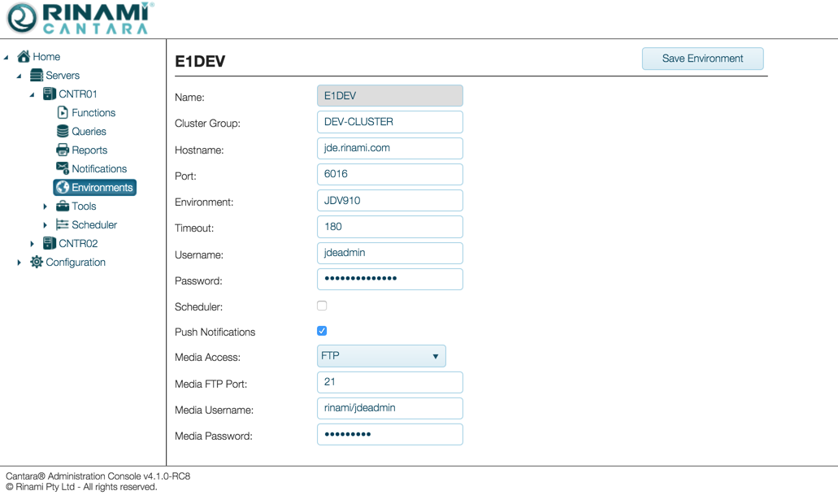Open the Media Access dropdown
Image resolution: width=838 pixels, height=504 pixels.
[381, 356]
